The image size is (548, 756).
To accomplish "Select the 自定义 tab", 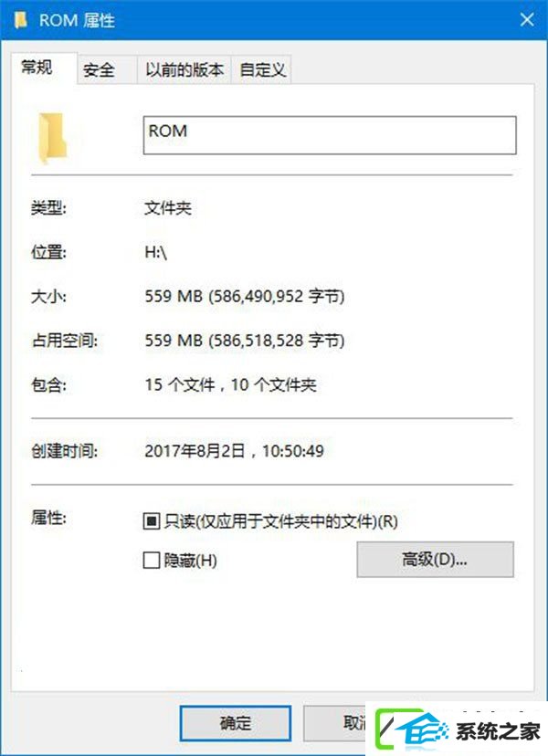I will tap(262, 70).
